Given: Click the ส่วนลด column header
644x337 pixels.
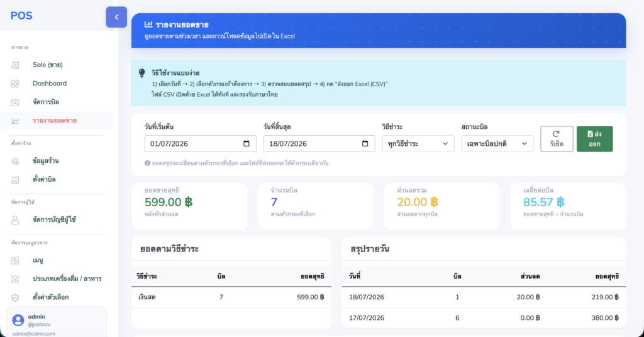Looking at the screenshot, I should pos(530,276).
